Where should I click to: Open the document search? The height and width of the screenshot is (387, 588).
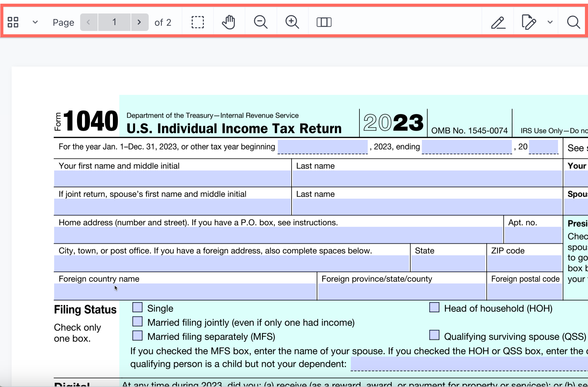[573, 22]
